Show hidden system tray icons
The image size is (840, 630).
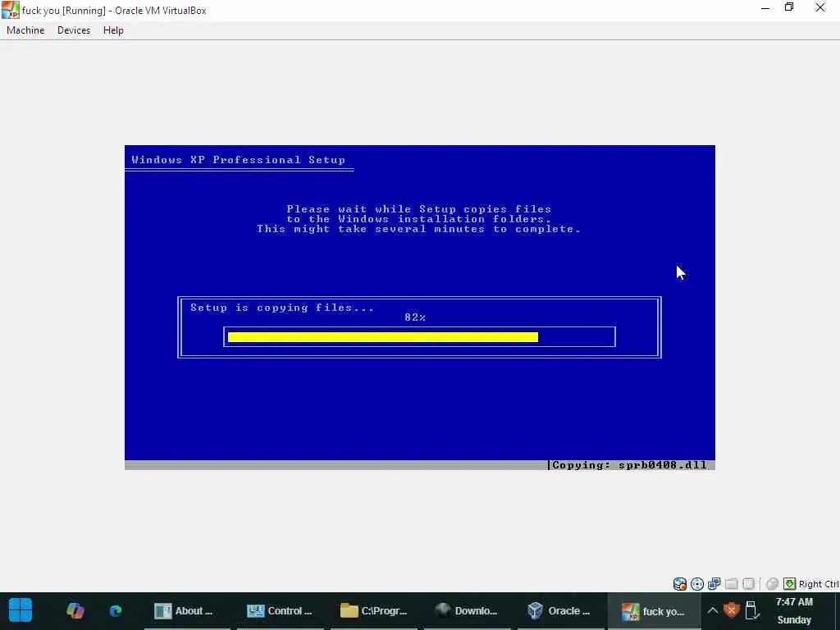click(713, 610)
